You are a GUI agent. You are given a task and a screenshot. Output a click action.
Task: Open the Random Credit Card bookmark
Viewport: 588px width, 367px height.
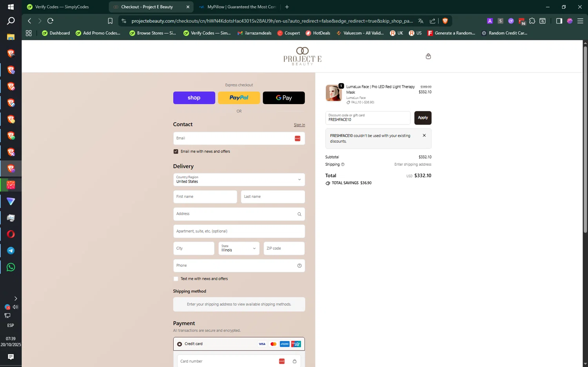(504, 33)
